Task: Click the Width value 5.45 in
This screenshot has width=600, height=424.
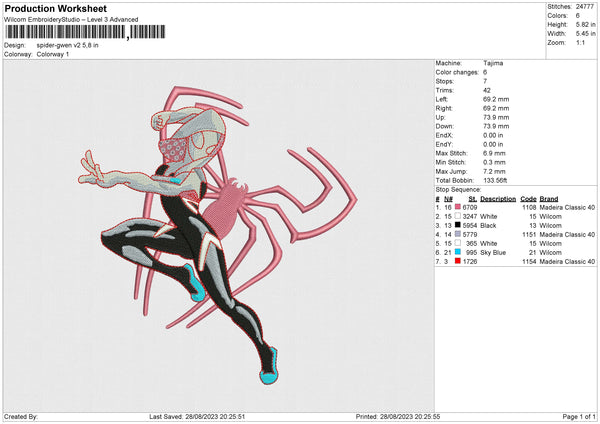Action: click(x=585, y=34)
